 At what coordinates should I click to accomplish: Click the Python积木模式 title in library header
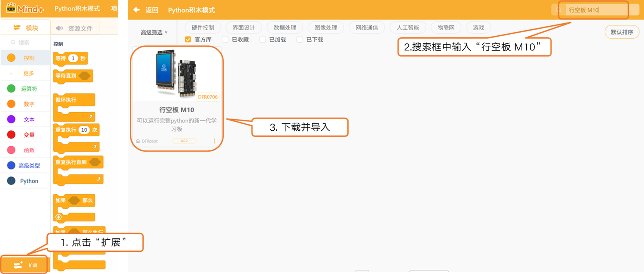point(191,10)
